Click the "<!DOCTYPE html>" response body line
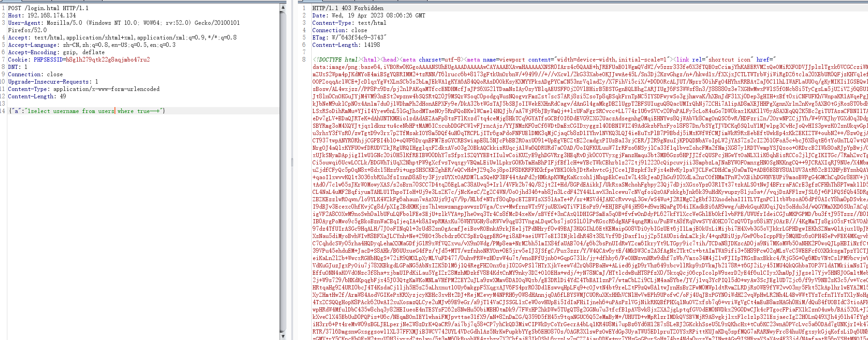 click(x=544, y=59)
